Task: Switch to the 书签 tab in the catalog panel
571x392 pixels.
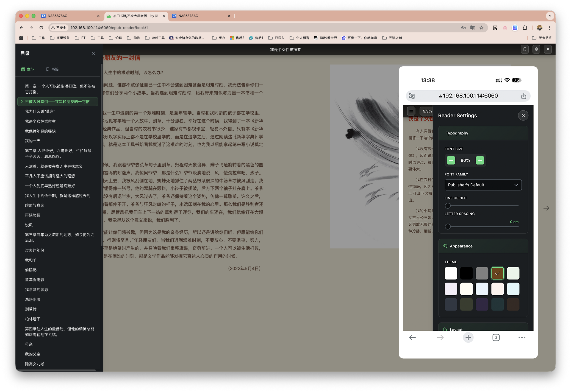Action: [x=52, y=69]
